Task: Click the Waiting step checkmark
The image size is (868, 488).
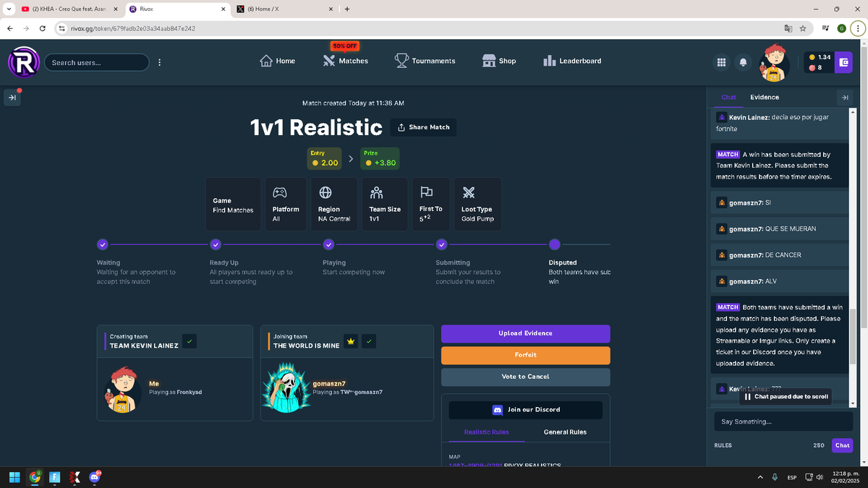Action: pos(103,244)
